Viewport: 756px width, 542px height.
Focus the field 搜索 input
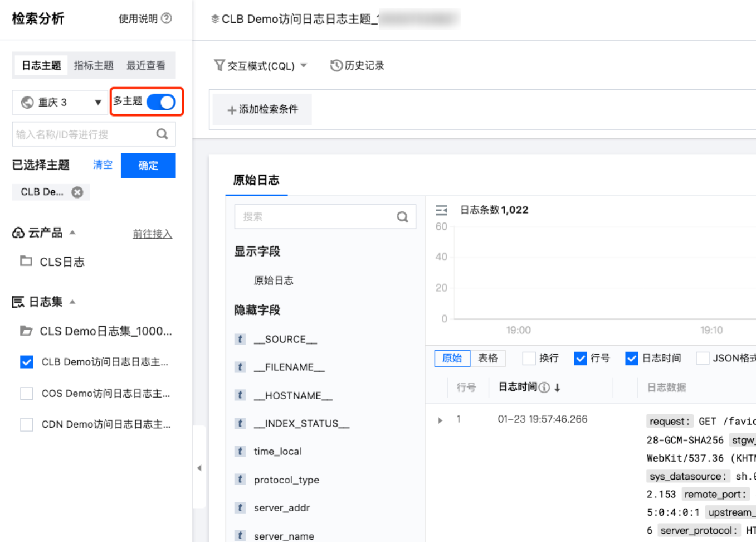pyautogui.click(x=325, y=217)
